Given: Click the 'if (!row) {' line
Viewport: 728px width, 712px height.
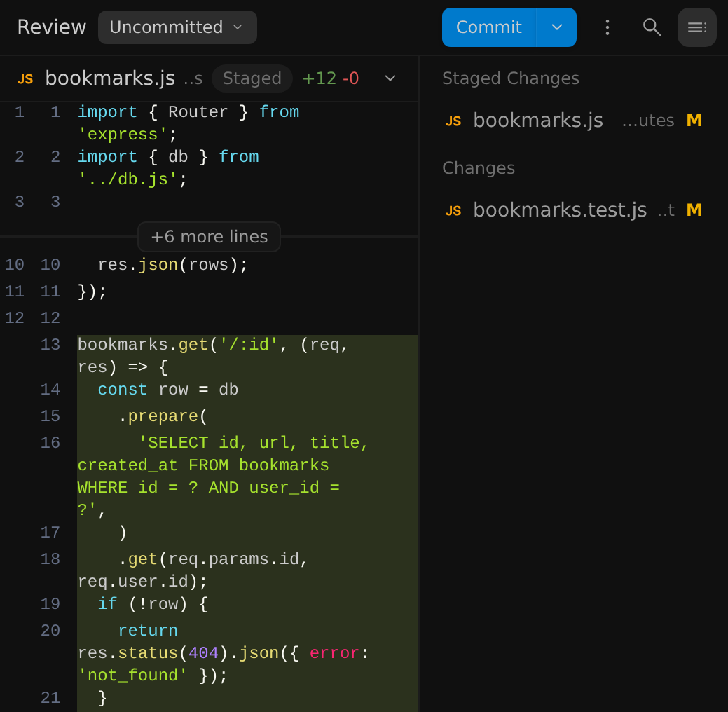Looking at the screenshot, I should tap(153, 604).
